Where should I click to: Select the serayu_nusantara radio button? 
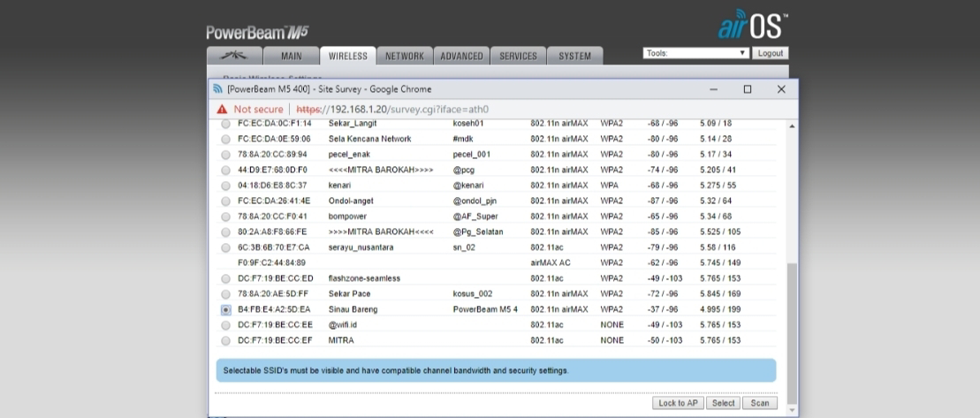[225, 247]
